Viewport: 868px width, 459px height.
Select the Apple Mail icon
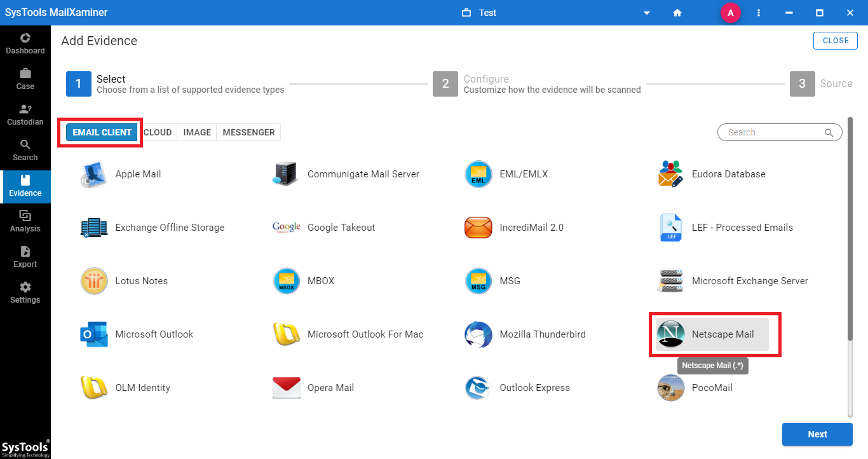pos(94,174)
